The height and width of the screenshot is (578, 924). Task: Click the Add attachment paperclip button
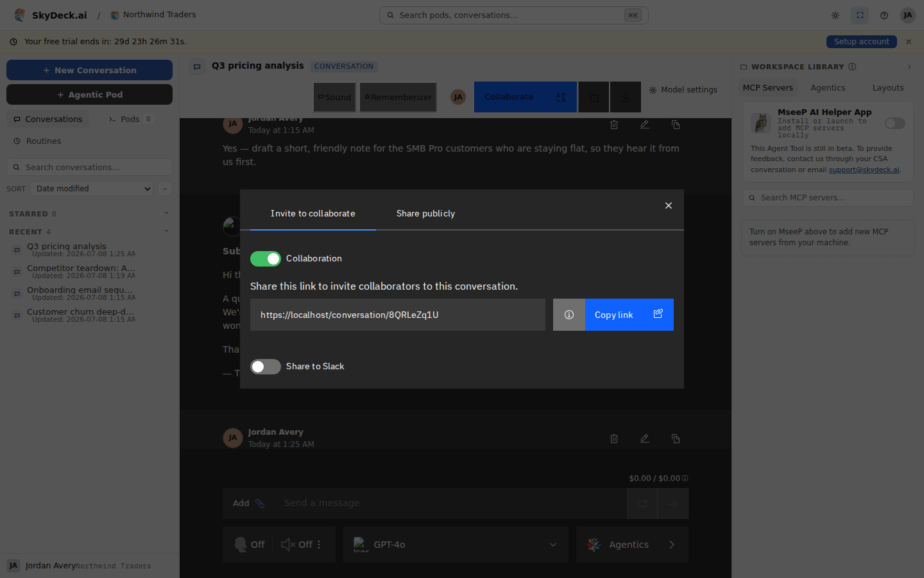pos(249,504)
